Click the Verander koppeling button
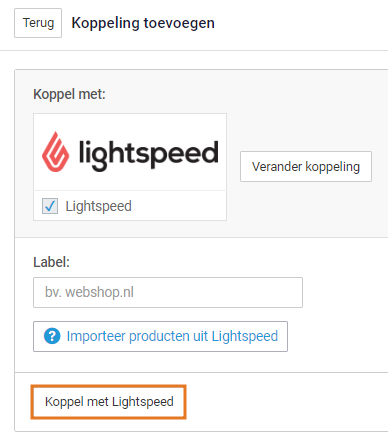The image size is (388, 439). click(x=306, y=166)
